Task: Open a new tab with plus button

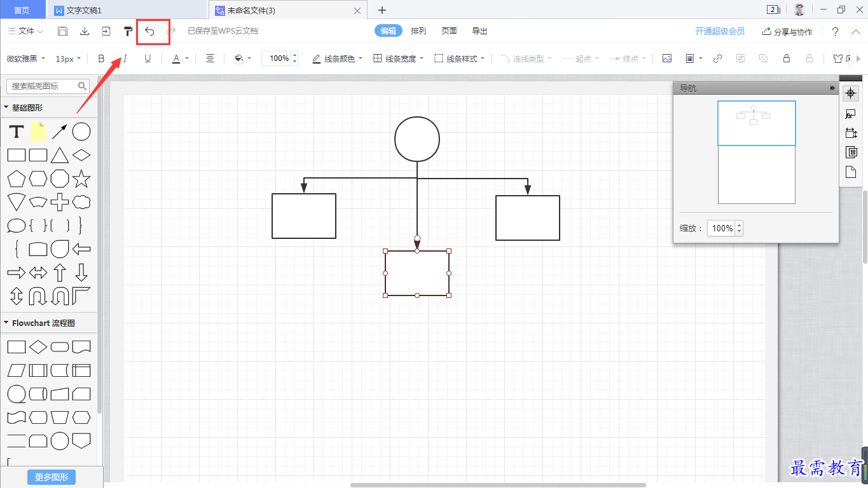Action: [x=382, y=10]
